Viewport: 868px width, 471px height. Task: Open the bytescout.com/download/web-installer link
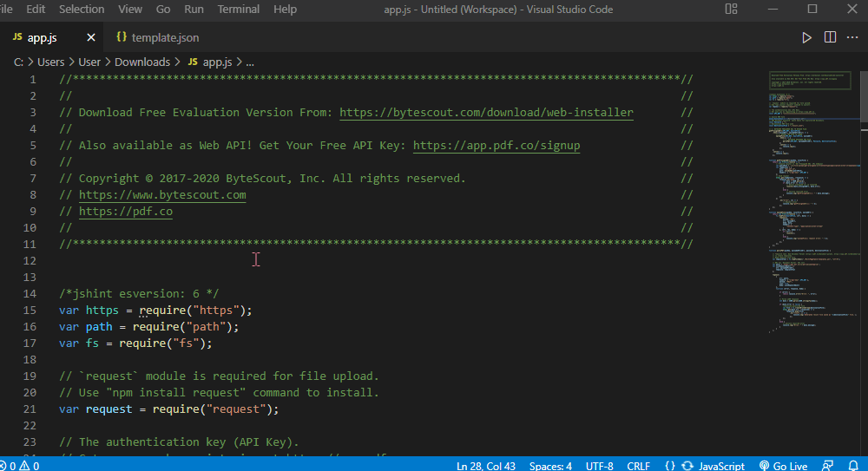click(x=486, y=113)
